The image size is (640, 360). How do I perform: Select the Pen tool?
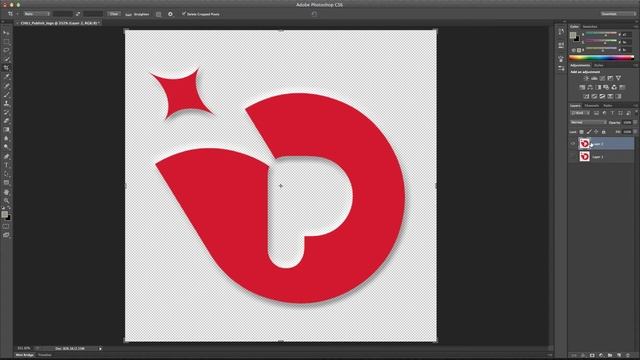click(6, 156)
